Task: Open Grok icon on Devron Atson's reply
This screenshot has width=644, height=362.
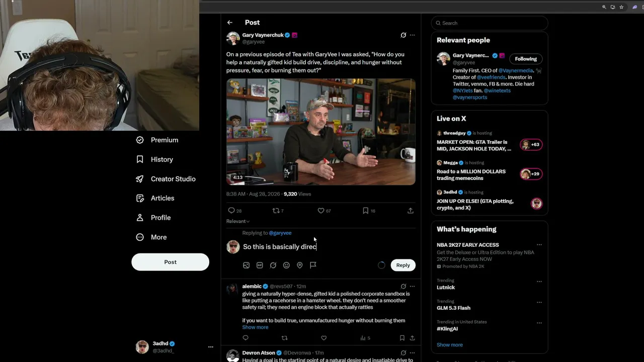Action: click(403, 353)
